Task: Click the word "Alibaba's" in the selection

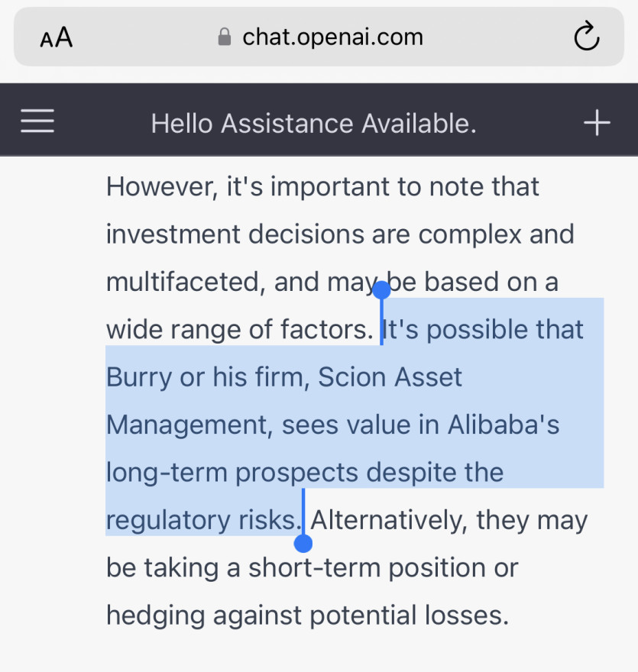Action: click(504, 425)
